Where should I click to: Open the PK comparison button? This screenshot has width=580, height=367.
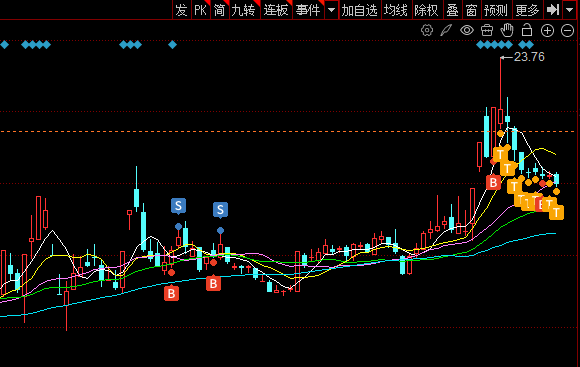tap(200, 10)
